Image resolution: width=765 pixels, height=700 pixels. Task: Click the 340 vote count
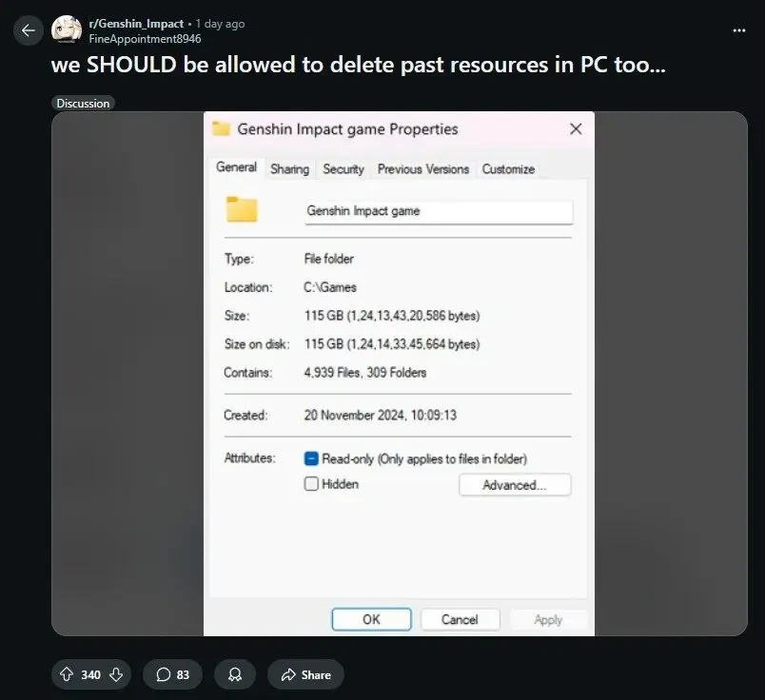click(x=90, y=674)
